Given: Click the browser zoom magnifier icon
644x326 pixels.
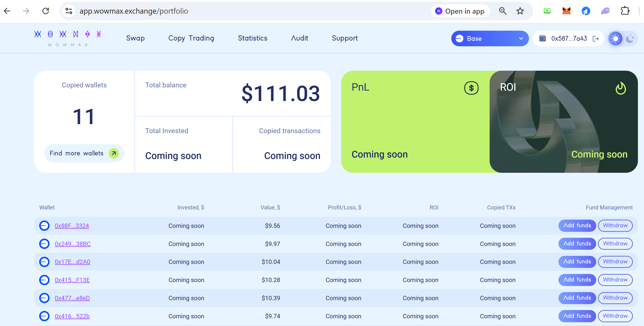Looking at the screenshot, I should click(x=503, y=11).
